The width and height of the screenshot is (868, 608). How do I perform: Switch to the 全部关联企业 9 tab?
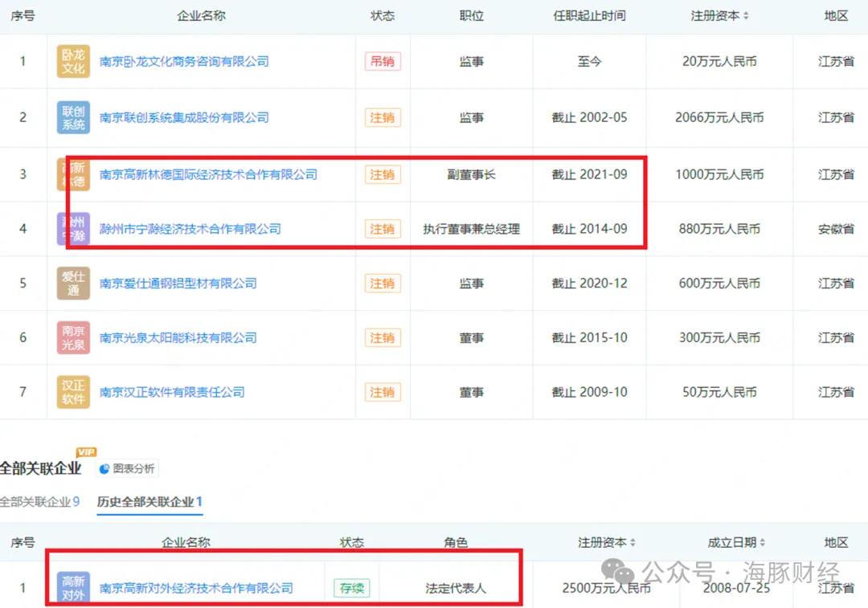(40, 502)
